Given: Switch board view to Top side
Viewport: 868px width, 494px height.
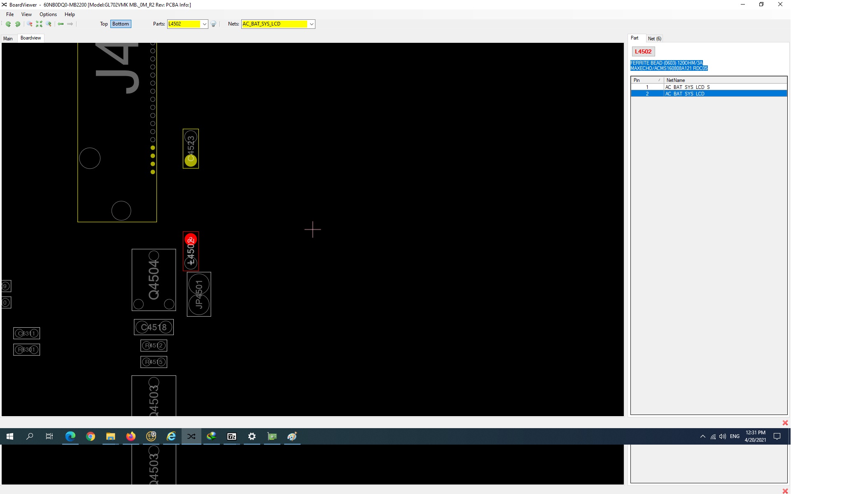Looking at the screenshot, I should pos(104,24).
